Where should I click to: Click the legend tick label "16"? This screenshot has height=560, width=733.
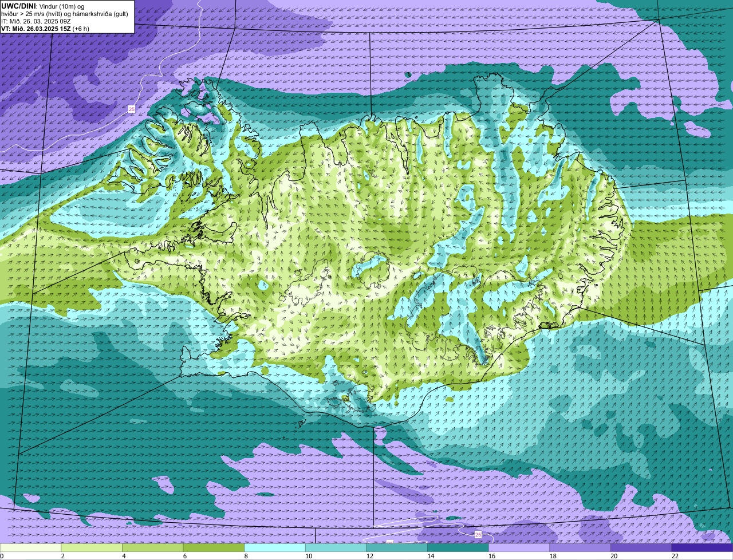[492, 556]
